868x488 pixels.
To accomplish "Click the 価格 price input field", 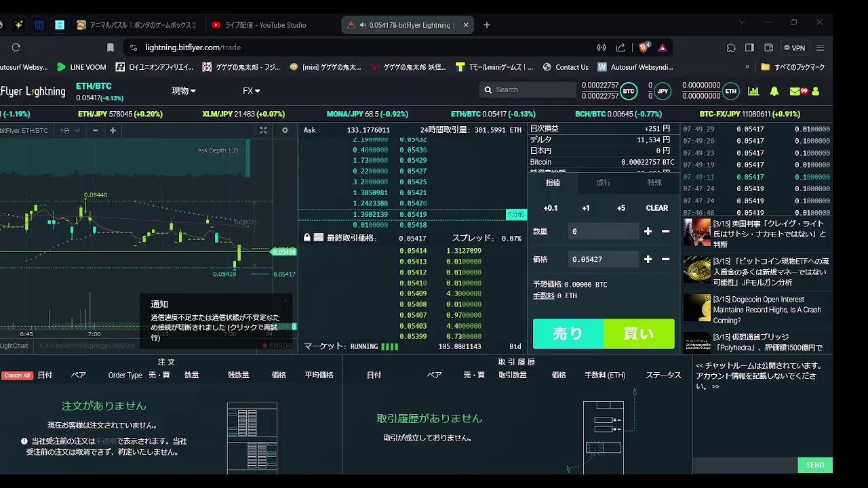I will [603, 259].
